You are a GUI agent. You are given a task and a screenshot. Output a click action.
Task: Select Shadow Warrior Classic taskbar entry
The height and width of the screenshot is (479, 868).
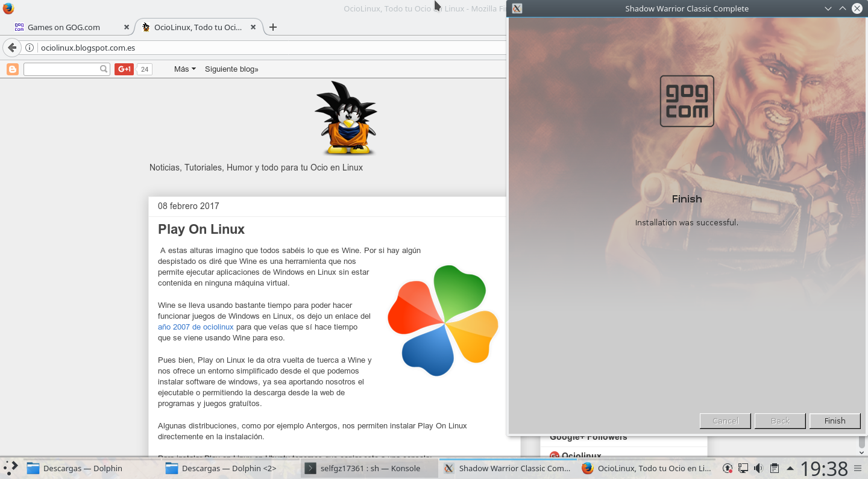[508, 468]
